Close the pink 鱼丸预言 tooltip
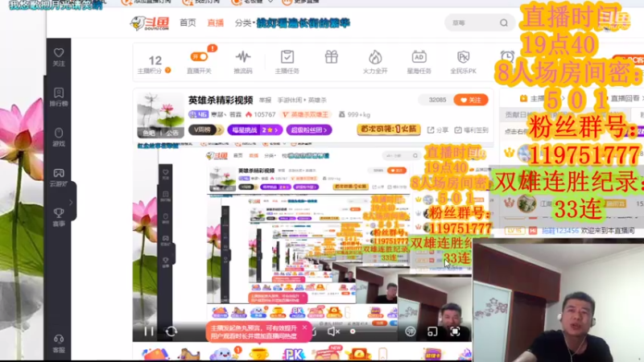 pos(304,327)
